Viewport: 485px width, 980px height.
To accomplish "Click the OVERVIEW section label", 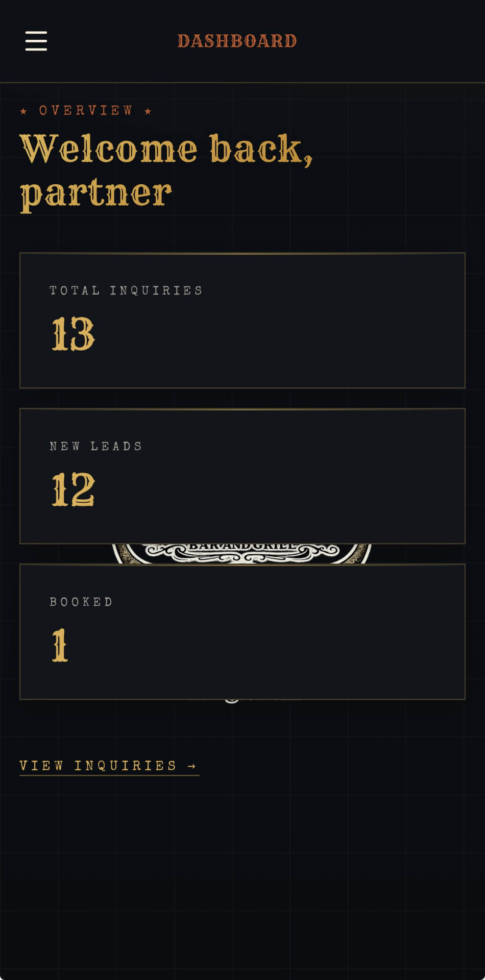I will coord(86,111).
